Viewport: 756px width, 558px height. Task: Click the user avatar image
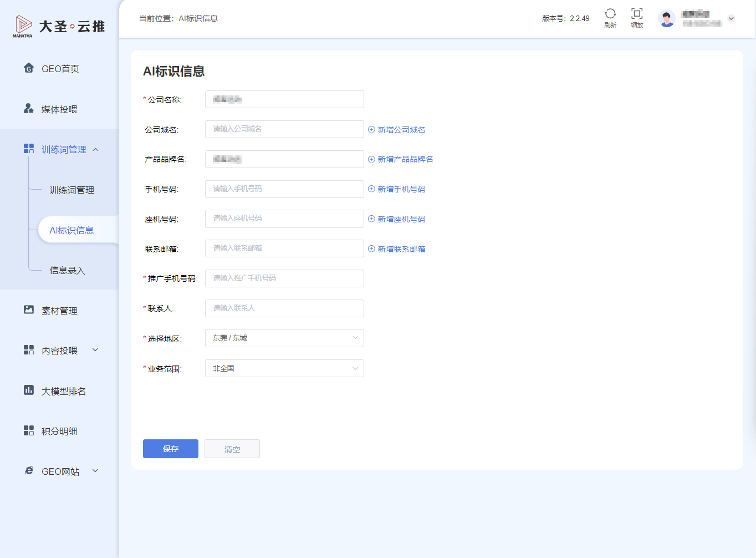click(x=667, y=18)
